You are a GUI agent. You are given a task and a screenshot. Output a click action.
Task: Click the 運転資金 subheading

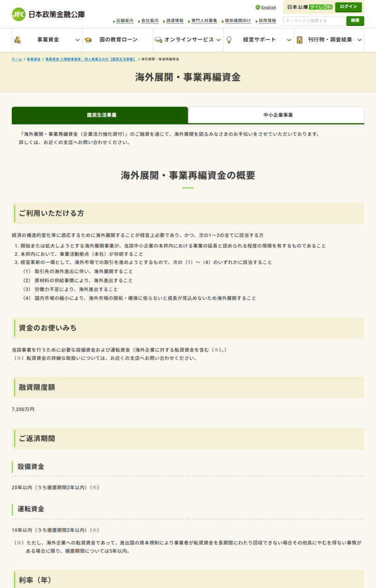(31, 509)
